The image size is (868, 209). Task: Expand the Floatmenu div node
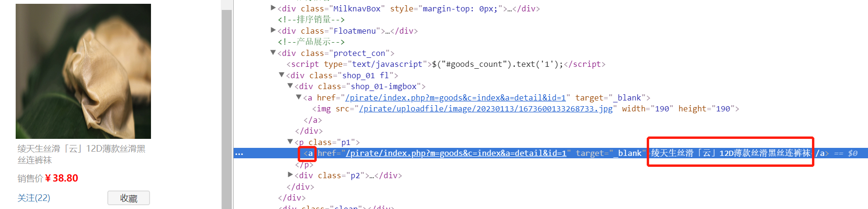[273, 30]
